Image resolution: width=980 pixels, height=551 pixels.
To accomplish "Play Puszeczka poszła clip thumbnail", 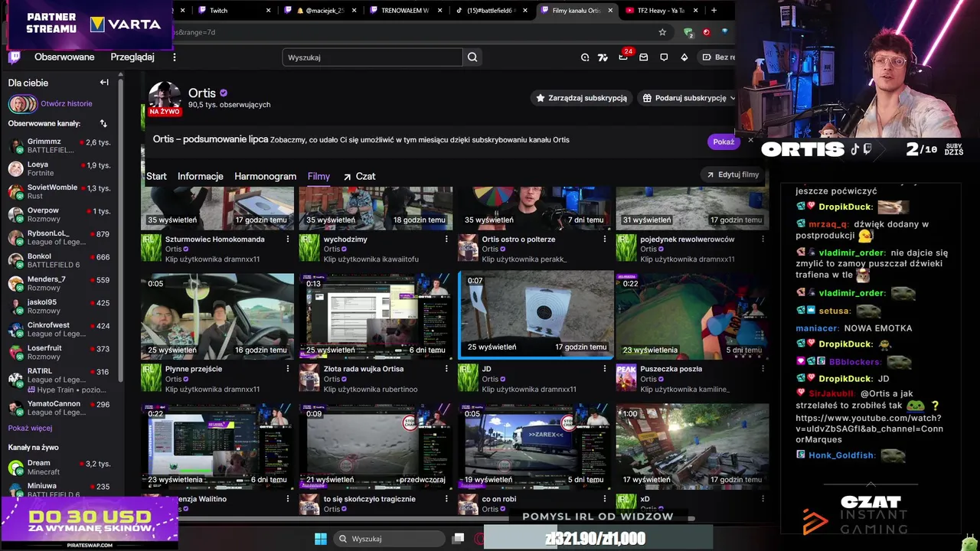I will click(693, 316).
